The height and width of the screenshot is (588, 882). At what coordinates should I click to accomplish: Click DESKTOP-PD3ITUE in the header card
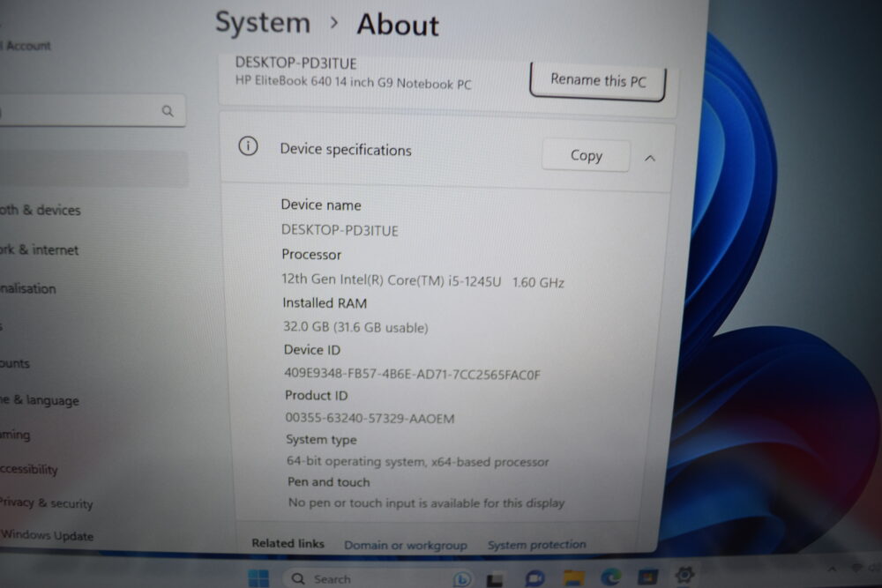coord(295,63)
